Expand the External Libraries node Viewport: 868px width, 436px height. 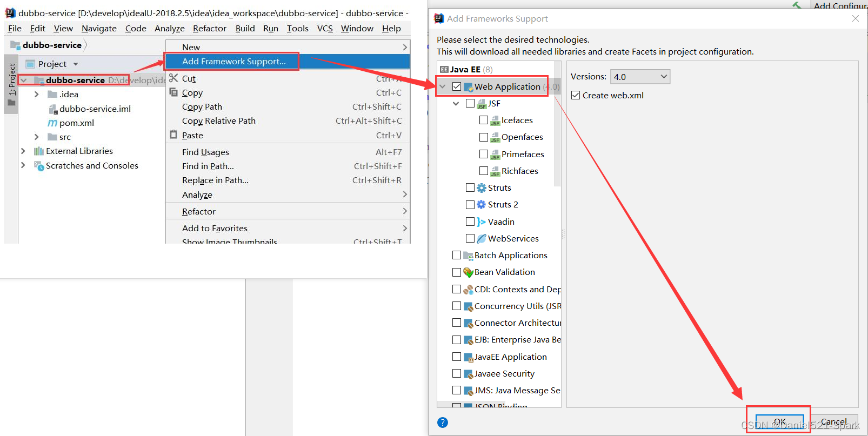(23, 151)
